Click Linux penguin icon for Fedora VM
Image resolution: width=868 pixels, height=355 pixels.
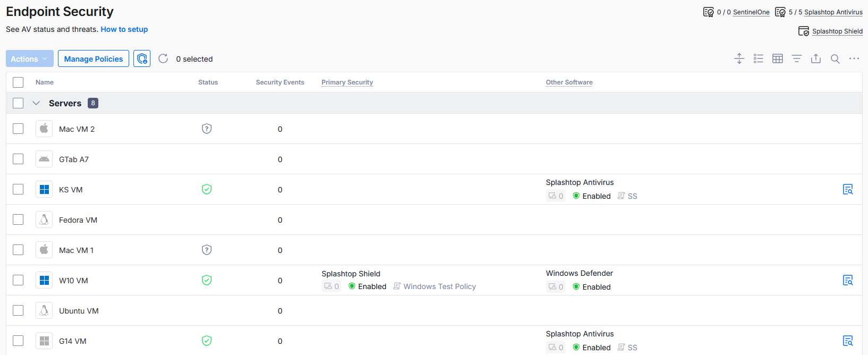click(x=44, y=219)
